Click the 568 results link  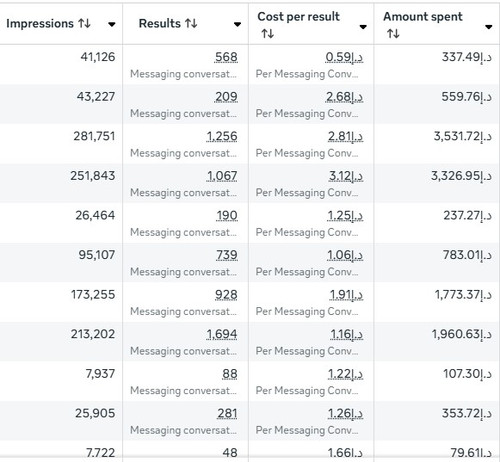pos(226,57)
